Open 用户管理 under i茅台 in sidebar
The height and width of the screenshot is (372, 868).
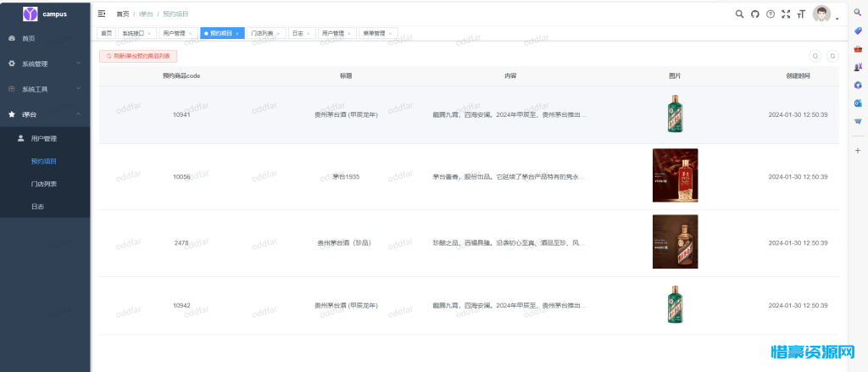(45, 138)
